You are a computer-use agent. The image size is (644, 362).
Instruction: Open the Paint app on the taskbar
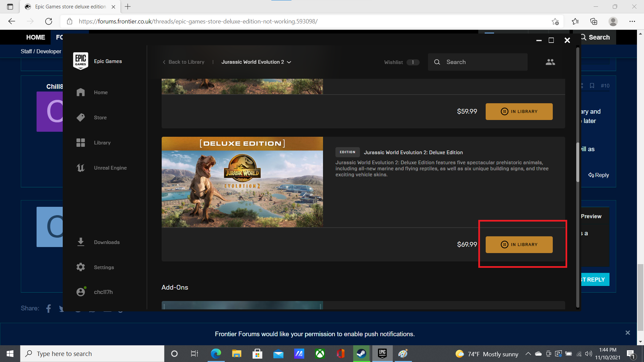[403, 354]
